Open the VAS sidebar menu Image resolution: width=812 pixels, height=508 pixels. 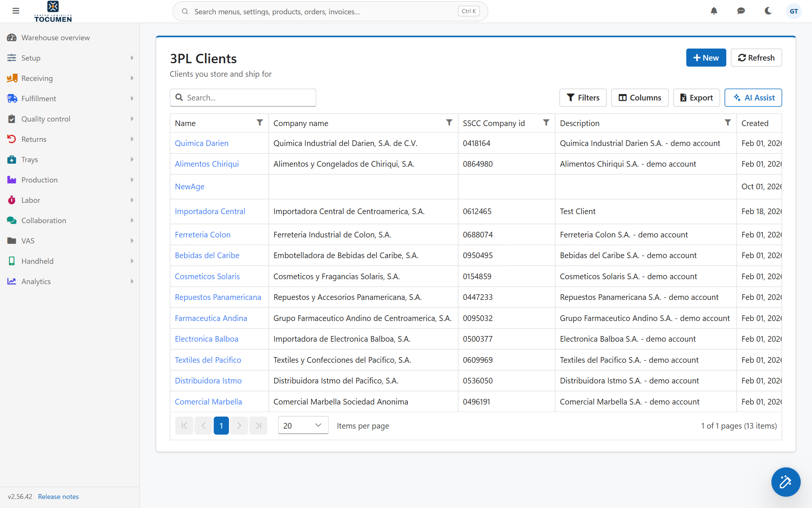(x=70, y=241)
